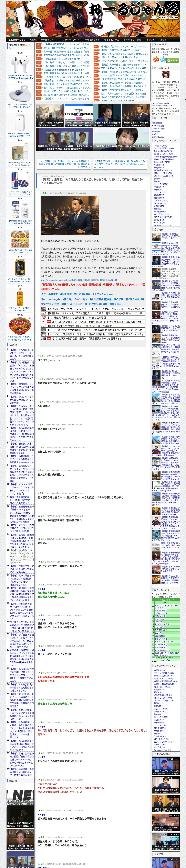The width and height of the screenshot is (186, 868).
Task: Open the 海外ニュース (2974) category
Action: 163,173
